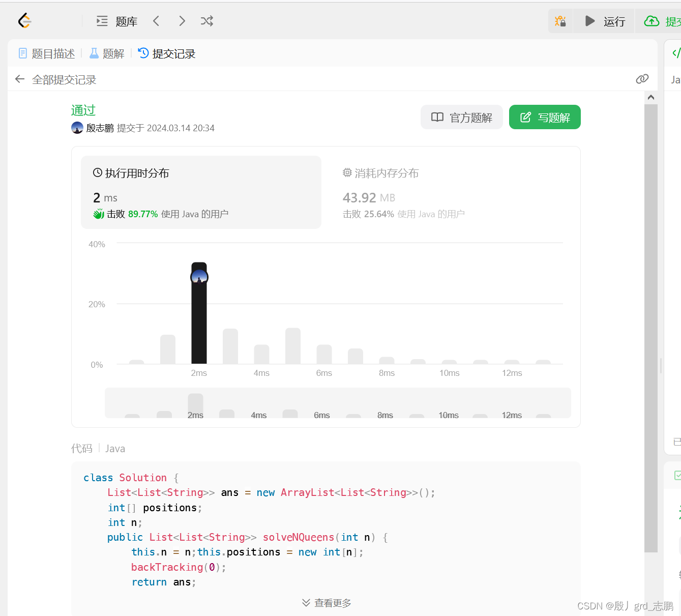The width and height of the screenshot is (681, 616).
Task: Click the 4ms bar in the histogram
Action: [x=261, y=354]
